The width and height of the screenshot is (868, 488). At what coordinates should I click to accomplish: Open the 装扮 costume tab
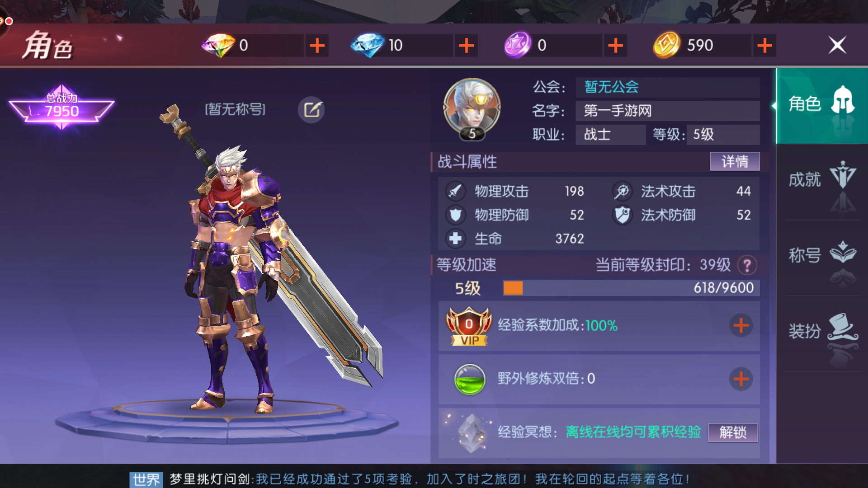click(x=822, y=333)
